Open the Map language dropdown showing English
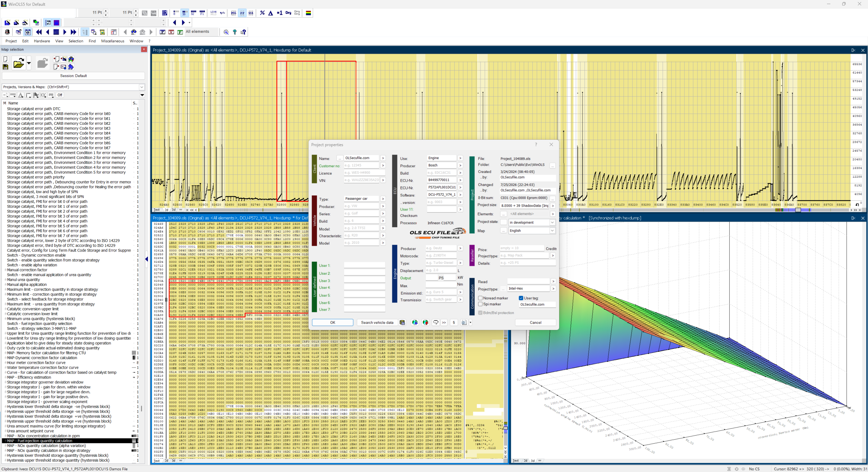The width and height of the screenshot is (868, 472). point(552,231)
